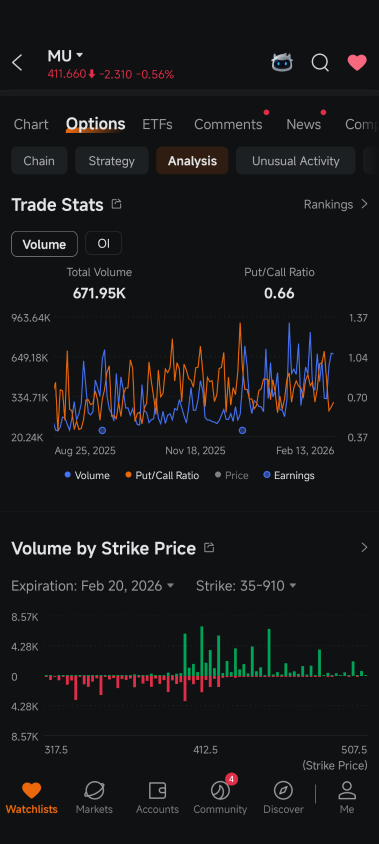The height and width of the screenshot is (844, 379).
Task: Toggle the pink heart favorite icon
Action: [357, 63]
